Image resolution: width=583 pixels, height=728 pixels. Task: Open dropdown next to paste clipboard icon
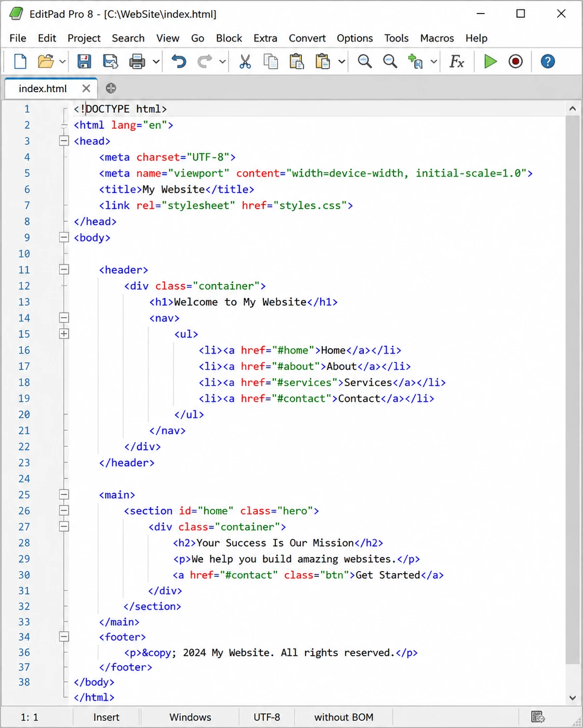341,62
